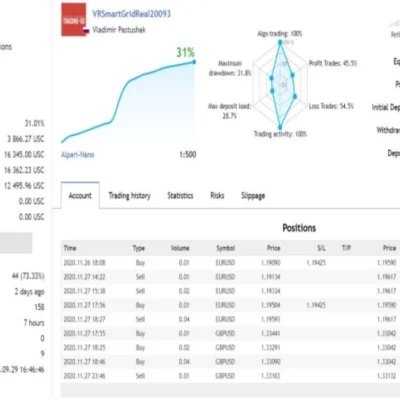Click the open price 1.33441
400x400 pixels.
point(271,333)
